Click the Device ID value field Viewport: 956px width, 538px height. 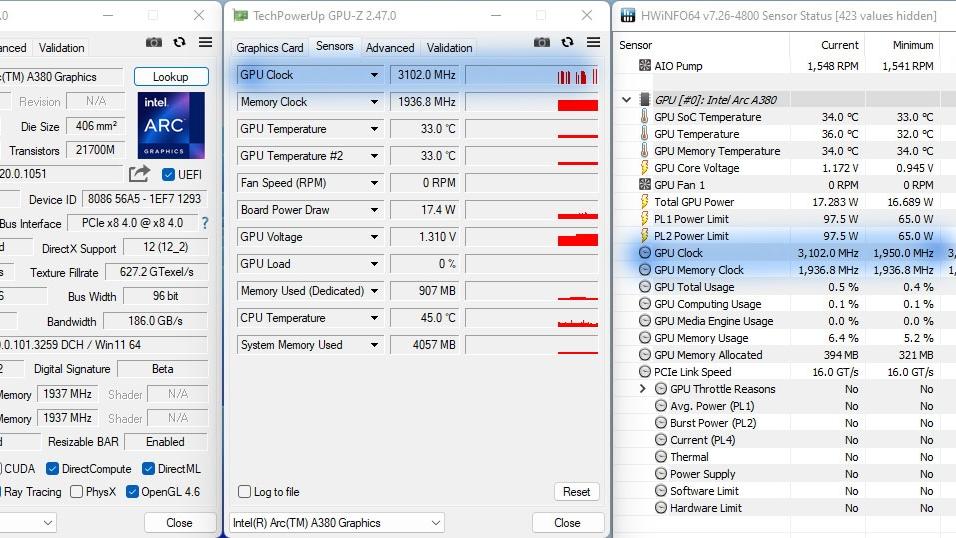pos(144,199)
